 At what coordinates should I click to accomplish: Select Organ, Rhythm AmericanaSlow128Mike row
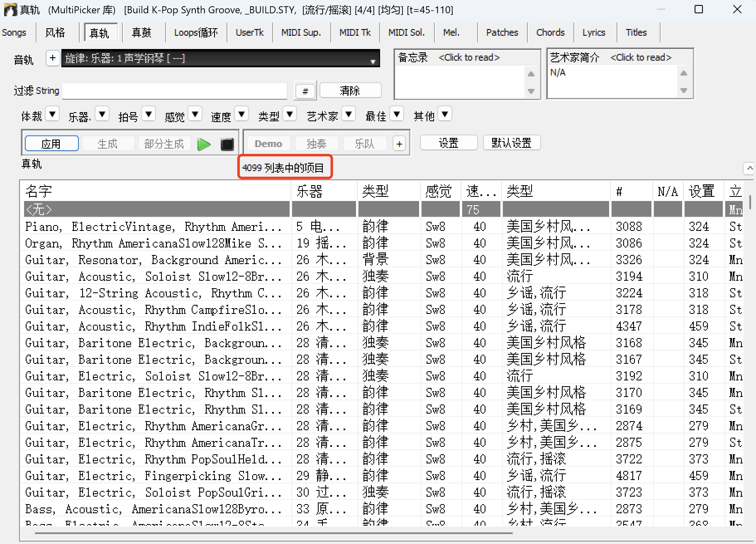tap(382, 243)
